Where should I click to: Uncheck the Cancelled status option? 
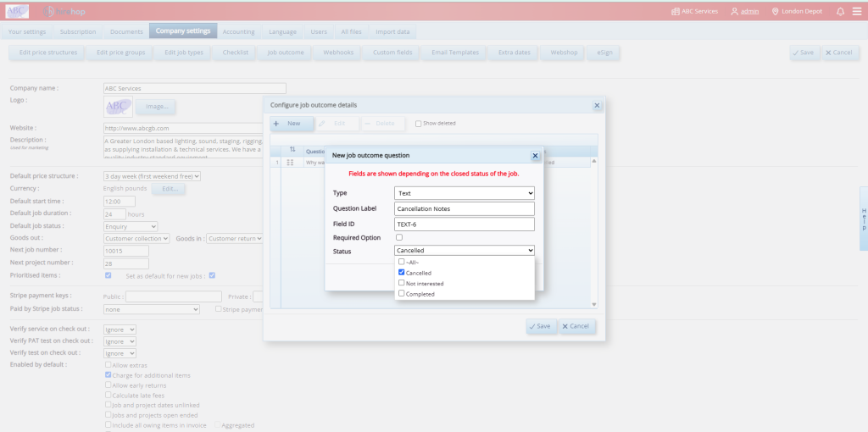(401, 272)
